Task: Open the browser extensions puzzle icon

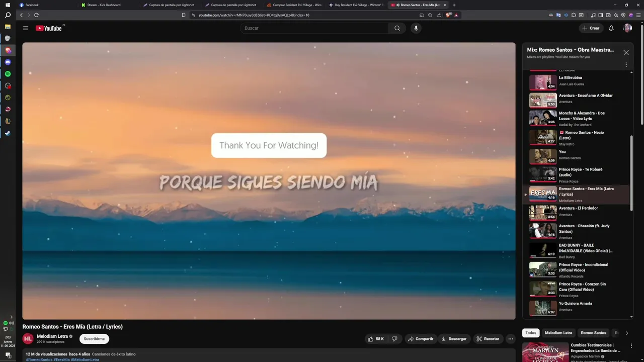Action: (x=573, y=15)
